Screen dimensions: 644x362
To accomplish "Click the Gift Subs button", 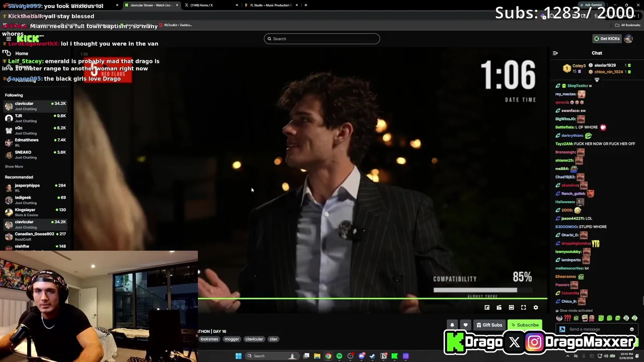I will point(489,325).
